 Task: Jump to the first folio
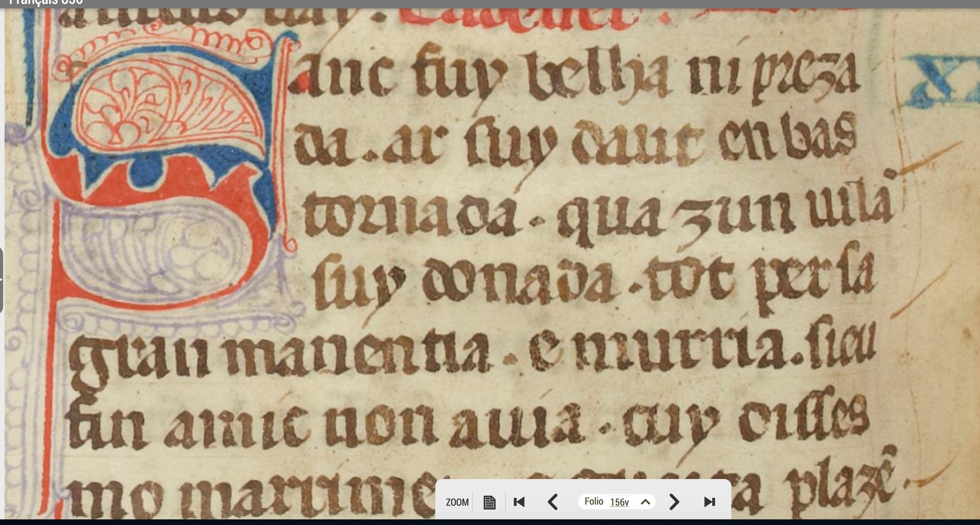[x=519, y=502]
